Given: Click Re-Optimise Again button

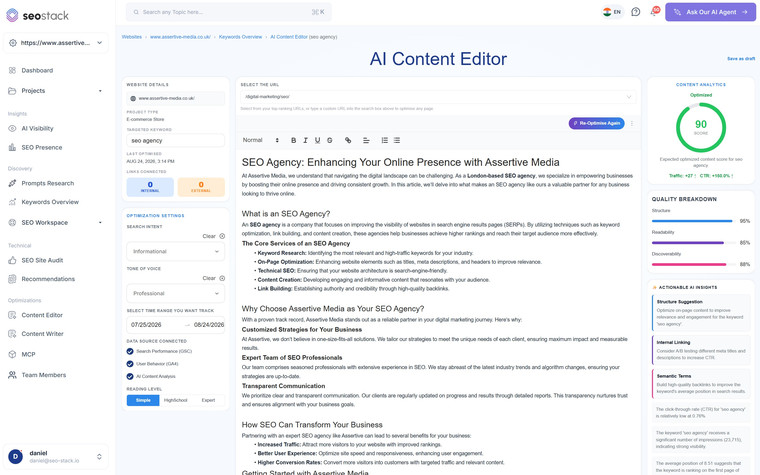Looking at the screenshot, I should tap(597, 124).
